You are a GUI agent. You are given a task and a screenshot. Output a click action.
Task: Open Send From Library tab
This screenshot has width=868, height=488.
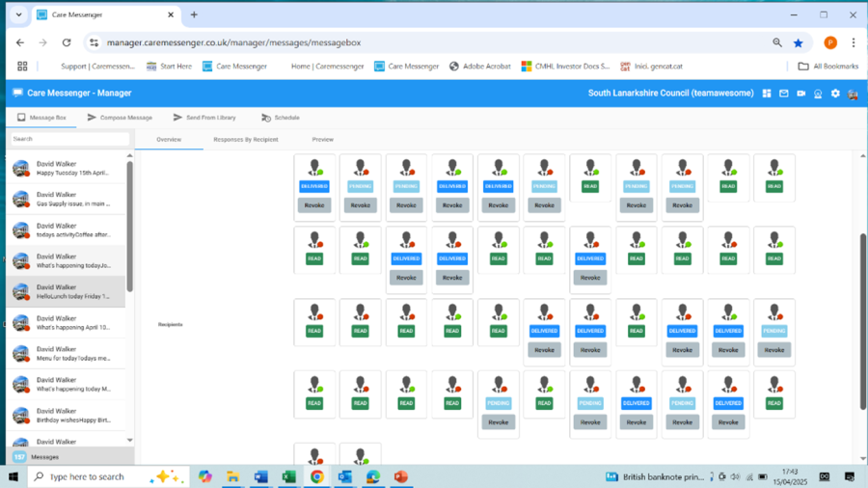(x=204, y=118)
